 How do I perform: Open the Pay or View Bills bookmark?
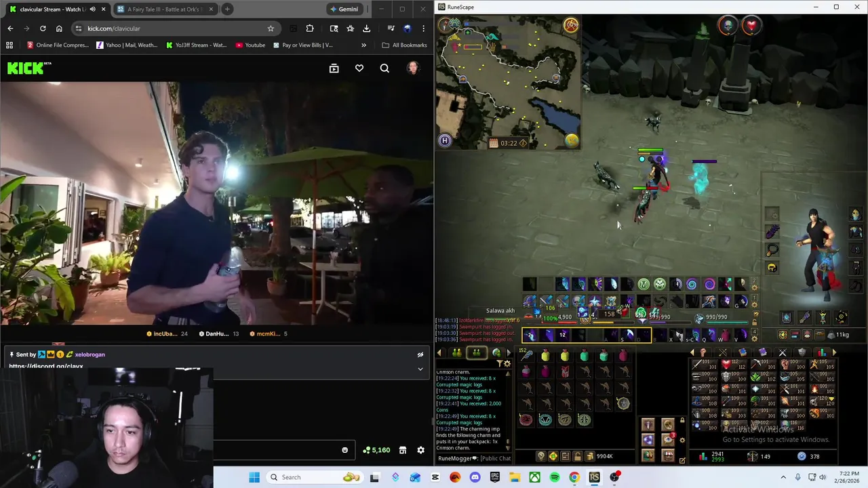[x=302, y=45]
